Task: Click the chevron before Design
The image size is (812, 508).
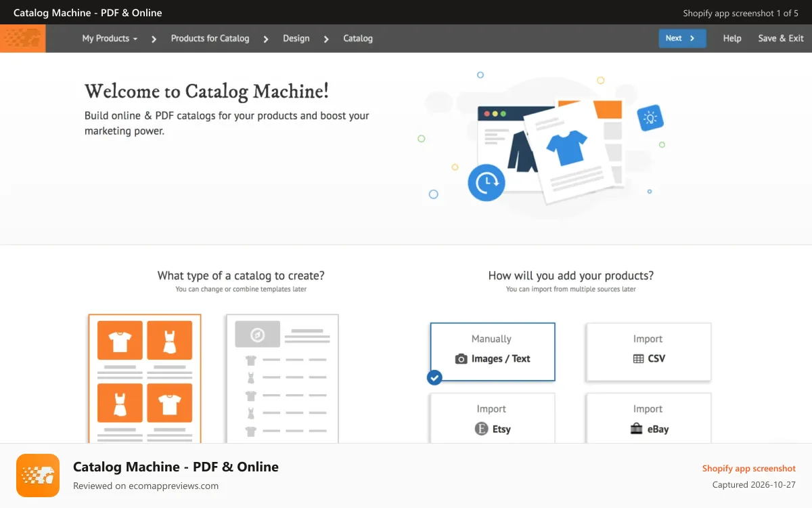Action: click(266, 39)
